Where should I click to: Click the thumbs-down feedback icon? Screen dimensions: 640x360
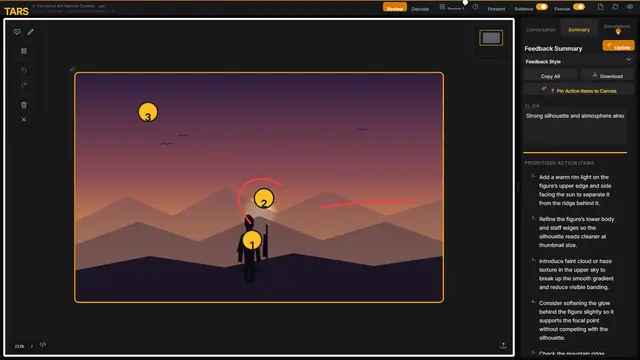click(x=43, y=345)
